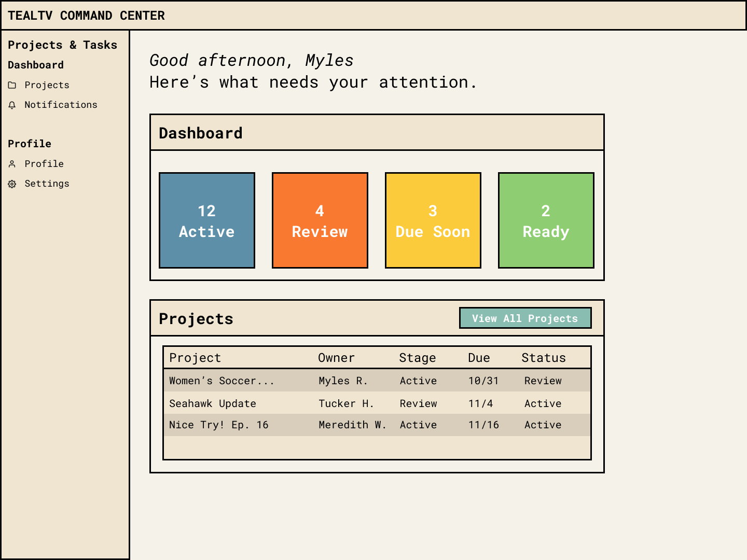Click the 10/31 due date
Viewport: 747px width, 560px height.
click(483, 381)
